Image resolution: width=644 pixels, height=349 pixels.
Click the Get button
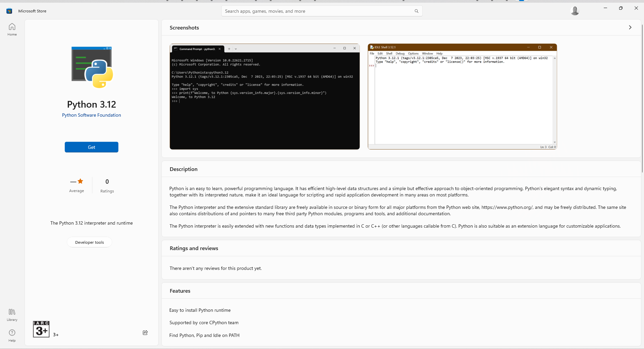click(92, 147)
